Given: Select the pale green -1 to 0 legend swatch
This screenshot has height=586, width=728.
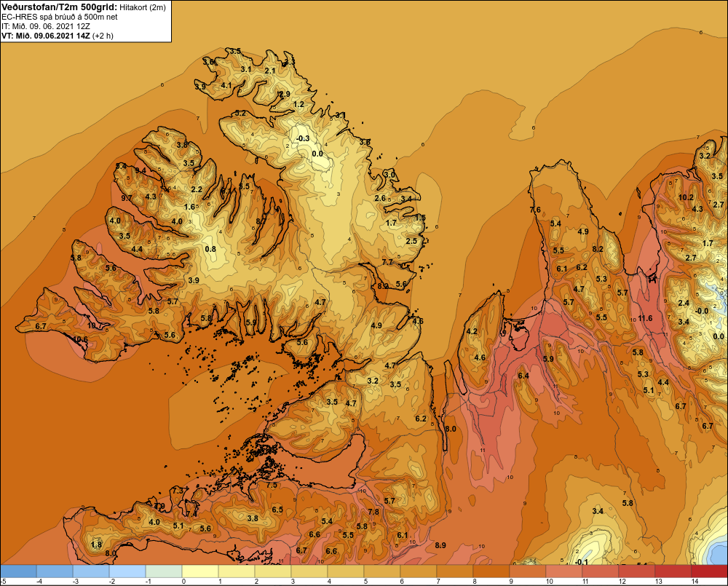Looking at the screenshot, I should 164,571.
